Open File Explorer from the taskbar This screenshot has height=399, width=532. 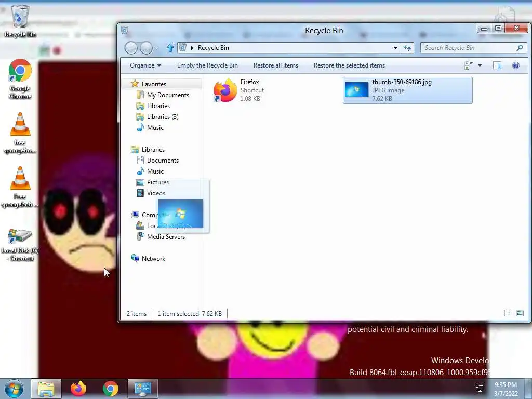(x=46, y=389)
